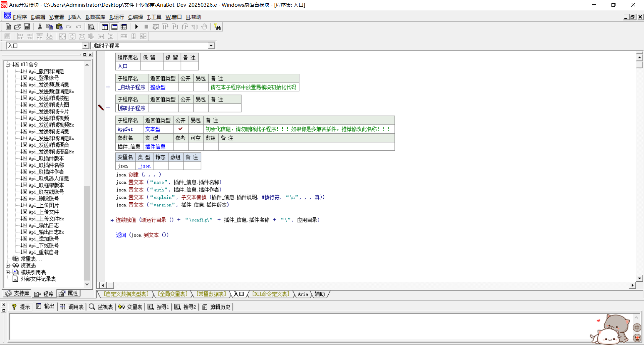Toggle the left work panel layout button
Viewport: 644px width, 345px height.
click(x=105, y=27)
